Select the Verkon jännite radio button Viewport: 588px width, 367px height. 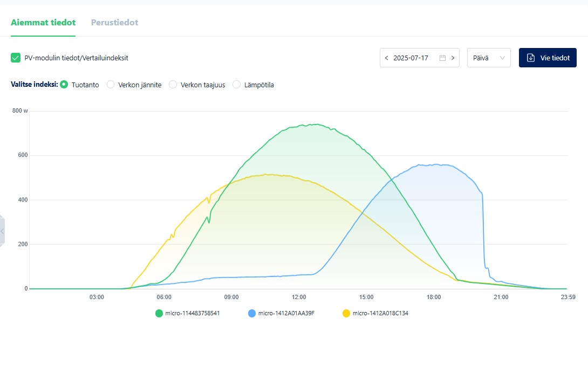pyautogui.click(x=111, y=85)
